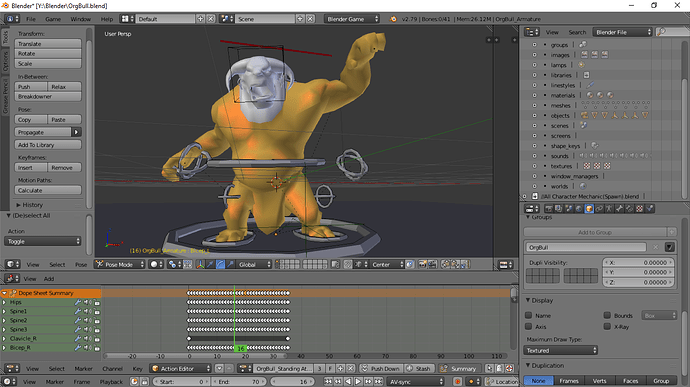690x387 pixels.
Task: Add a new screen layout with plus
Action: point(200,19)
